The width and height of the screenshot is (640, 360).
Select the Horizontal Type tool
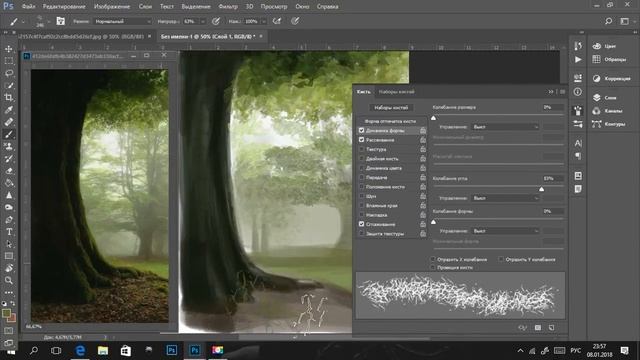point(9,232)
